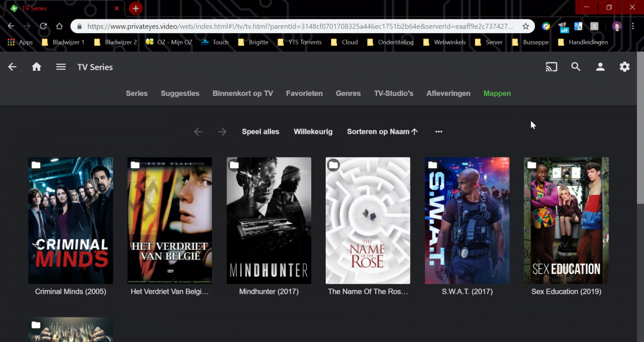Click the folder icon on The Name of the Rose poster
Viewport: 644px width, 342px height.
[x=334, y=165]
